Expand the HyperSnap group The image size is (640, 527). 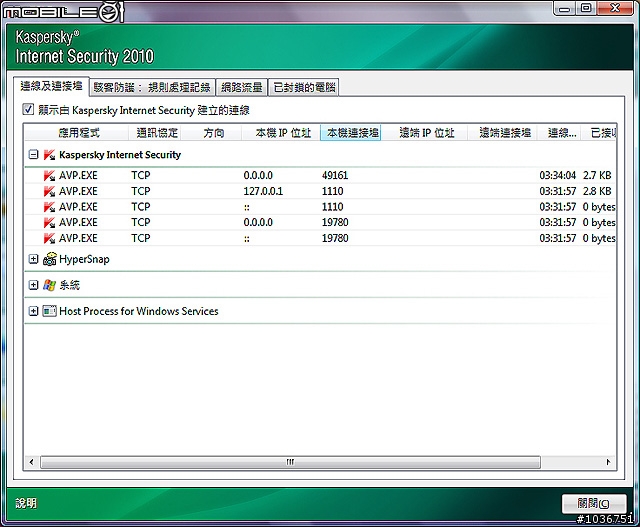pos(33,259)
